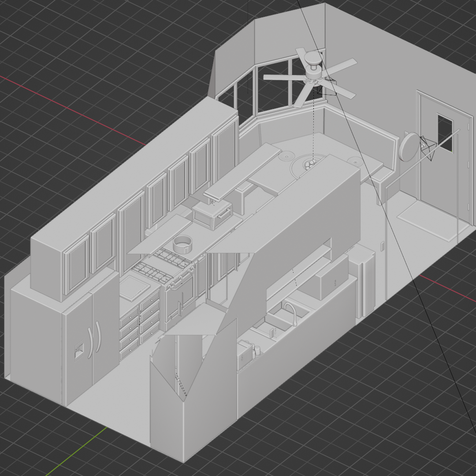Select the drawer stack beside the oven
The width and height of the screenshot is (476, 476).
click(140, 324)
